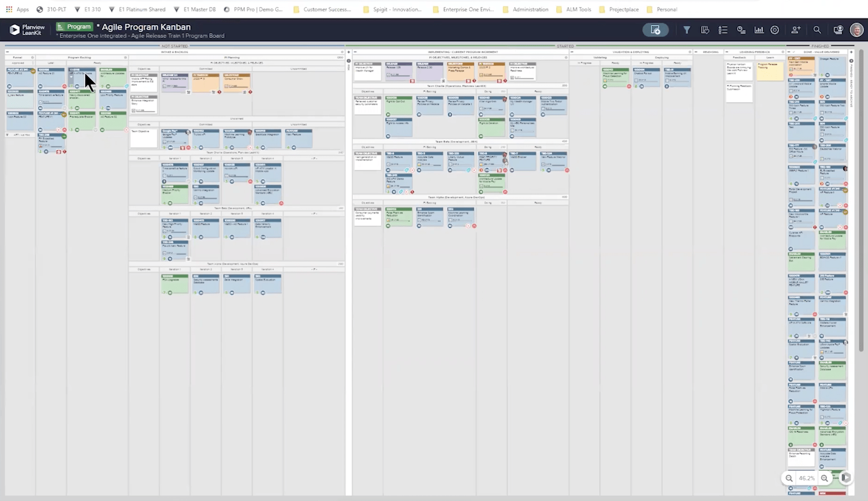This screenshot has width=868, height=501.
Task: Open the yellow Program Release Tracking card
Action: tap(770, 71)
